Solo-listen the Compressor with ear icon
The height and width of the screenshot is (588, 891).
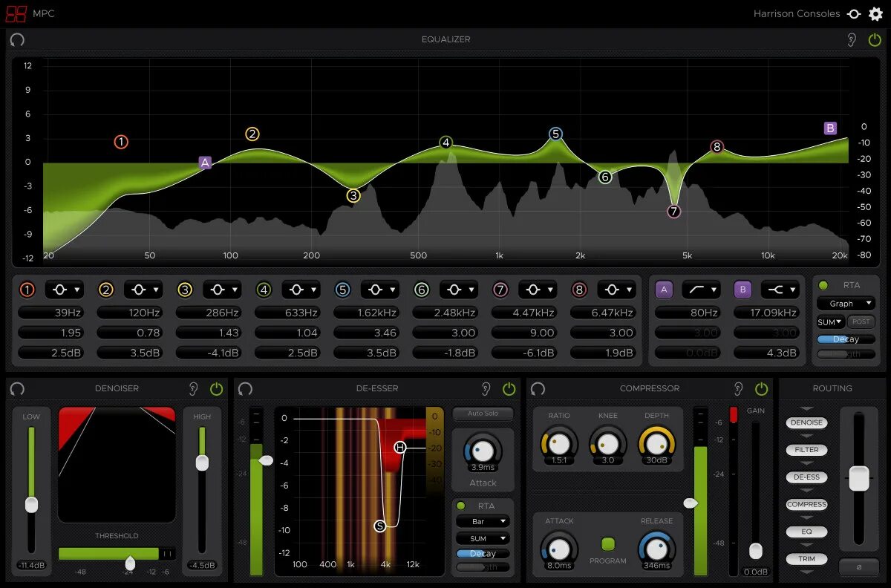[738, 388]
